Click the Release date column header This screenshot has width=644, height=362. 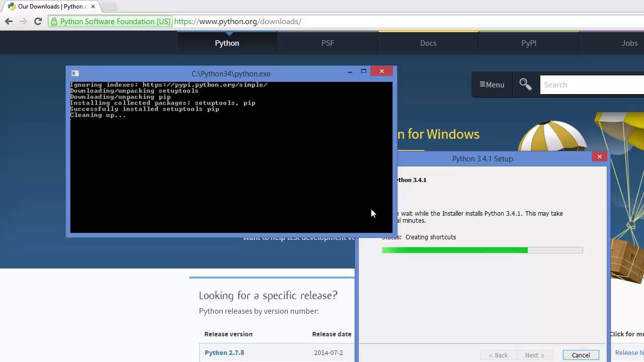(x=332, y=334)
